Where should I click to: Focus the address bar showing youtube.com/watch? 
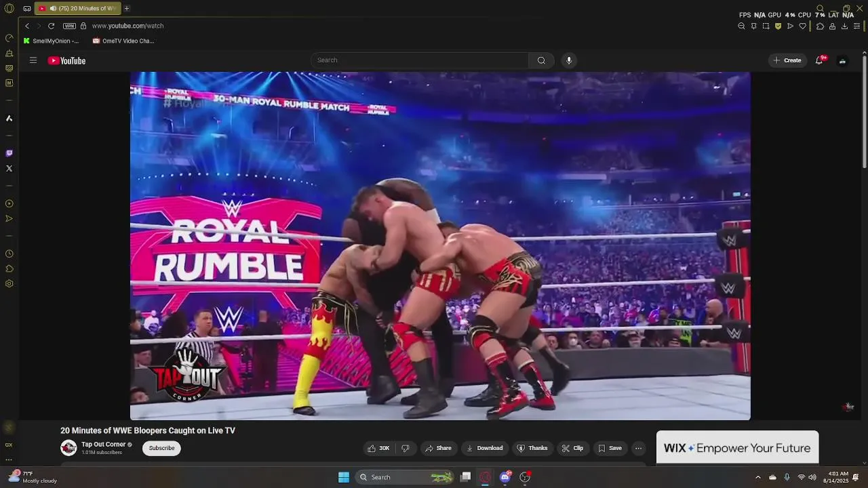click(x=127, y=26)
